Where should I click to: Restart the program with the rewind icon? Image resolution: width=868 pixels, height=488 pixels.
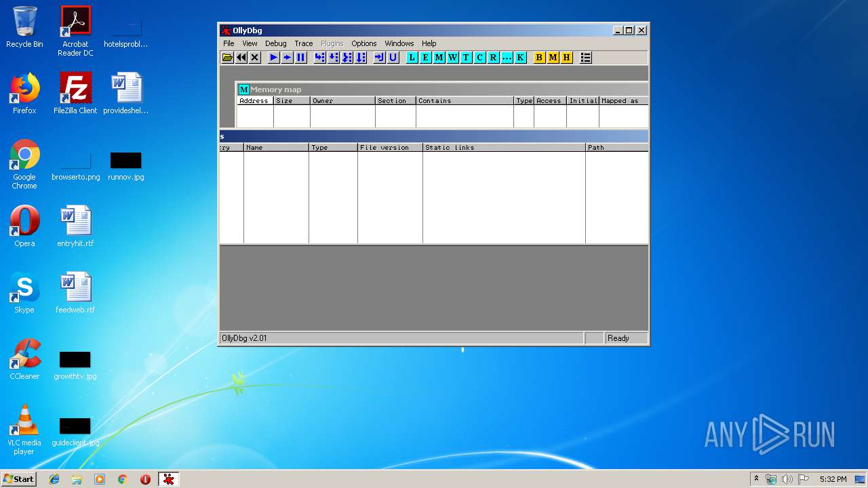[241, 58]
